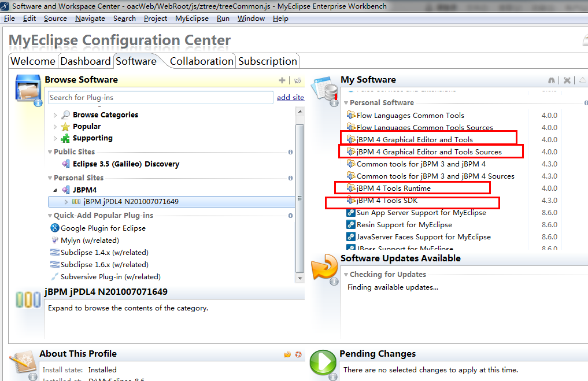This screenshot has height=381, width=588.
Task: Collapse the Public Sites section
Action: coord(50,152)
